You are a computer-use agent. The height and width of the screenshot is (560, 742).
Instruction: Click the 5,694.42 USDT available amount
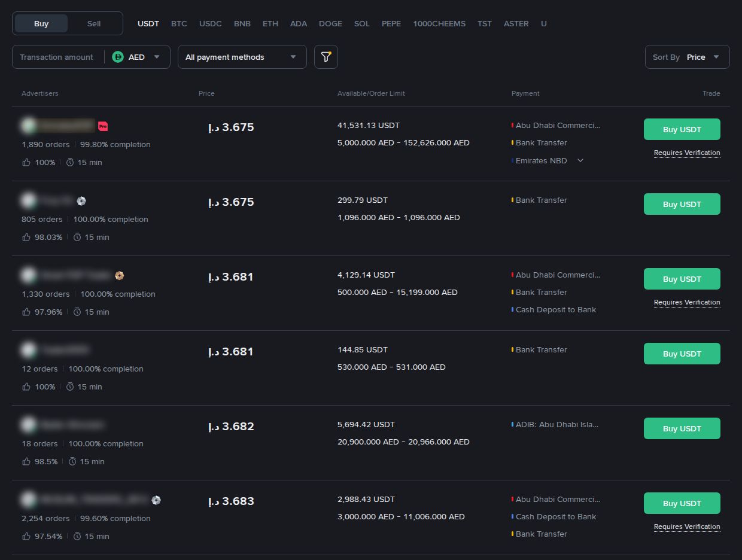[366, 424]
